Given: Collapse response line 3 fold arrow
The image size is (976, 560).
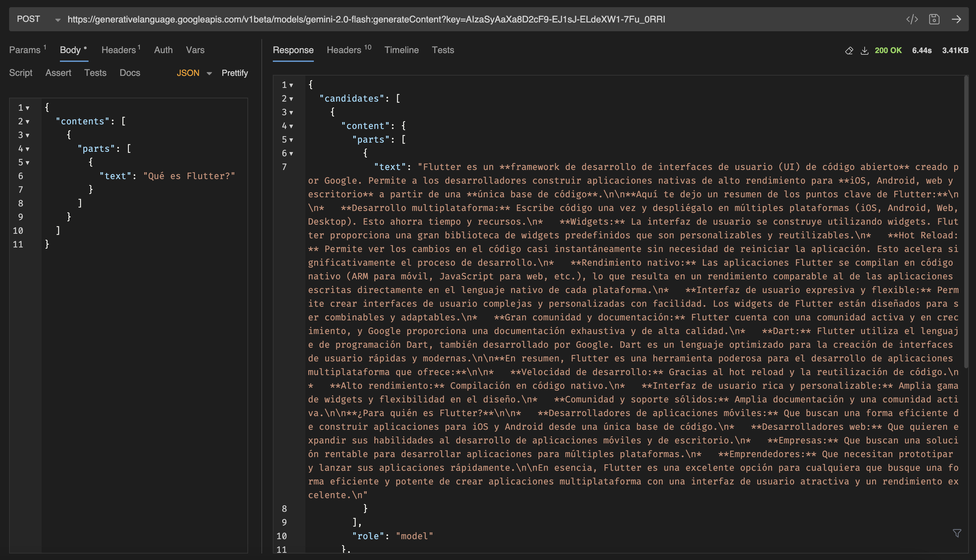Looking at the screenshot, I should coord(291,113).
